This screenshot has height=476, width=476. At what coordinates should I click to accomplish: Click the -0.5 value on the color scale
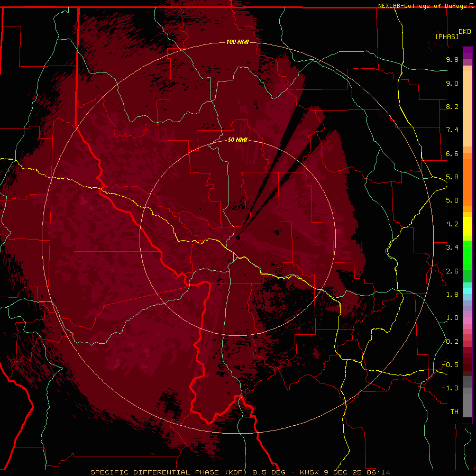click(450, 365)
